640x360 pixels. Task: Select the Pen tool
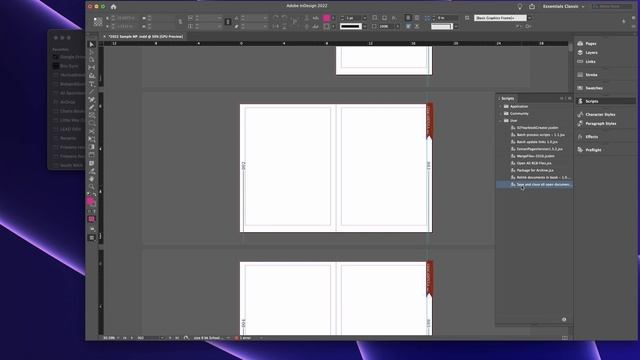tap(92, 100)
